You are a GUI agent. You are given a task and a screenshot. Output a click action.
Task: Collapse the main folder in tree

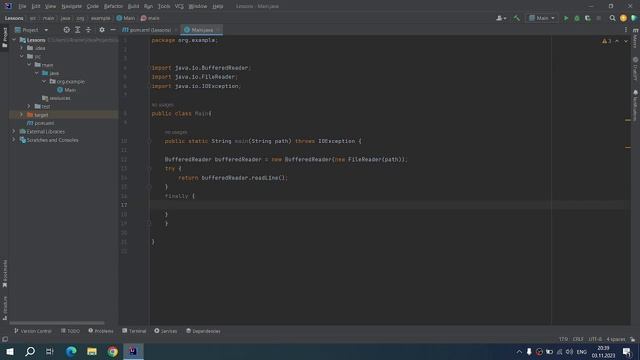click(x=29, y=64)
